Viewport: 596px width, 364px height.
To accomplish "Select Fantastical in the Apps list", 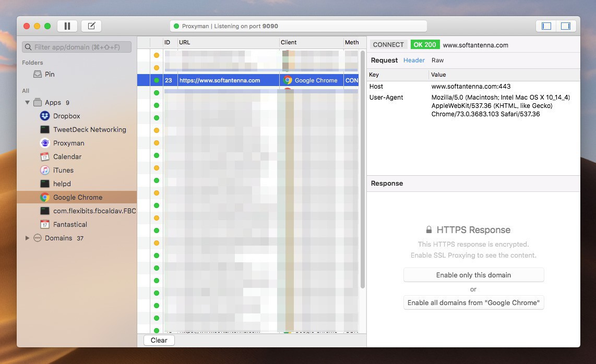I will (x=70, y=224).
